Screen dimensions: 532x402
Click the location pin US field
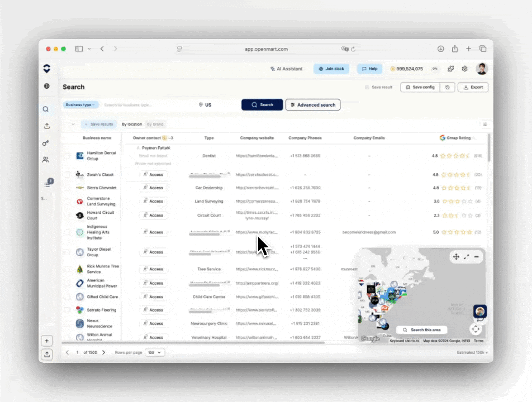[x=205, y=105]
